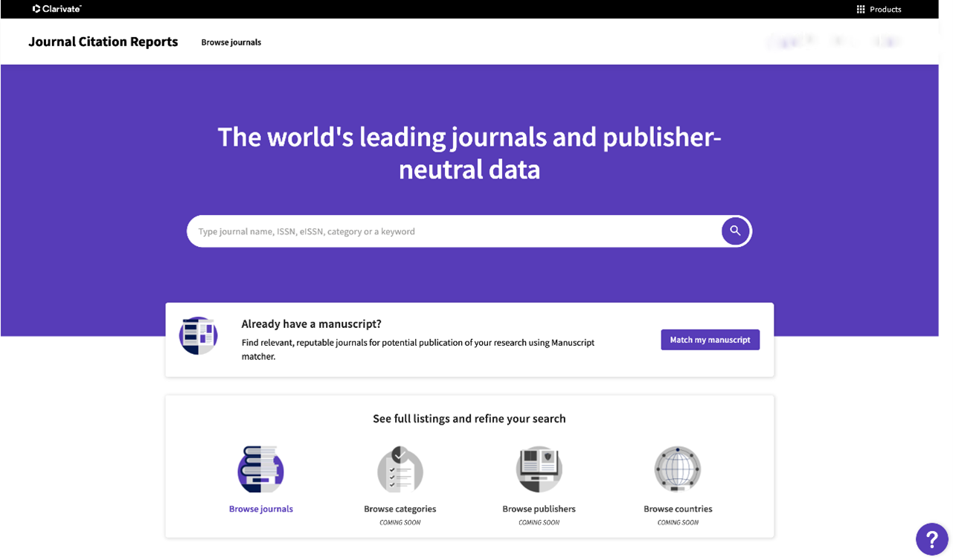The width and height of the screenshot is (953, 560).
Task: Open help via the question mark button
Action: 931,538
